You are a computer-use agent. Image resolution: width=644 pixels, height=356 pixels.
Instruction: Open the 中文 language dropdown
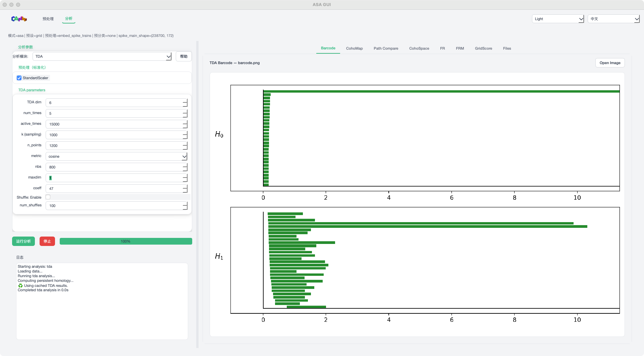coord(613,19)
